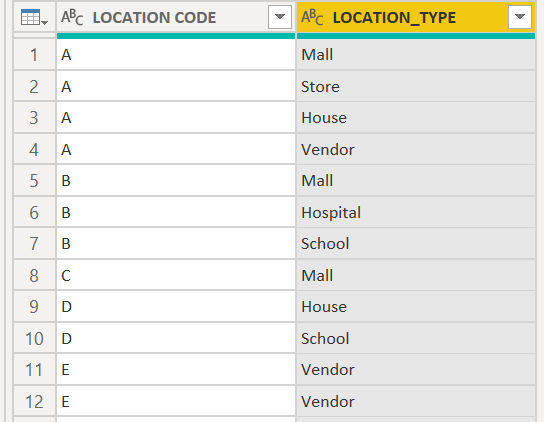Click the Vendor cell in row 4
Viewport: 544px width, 422px height.
click(x=416, y=150)
